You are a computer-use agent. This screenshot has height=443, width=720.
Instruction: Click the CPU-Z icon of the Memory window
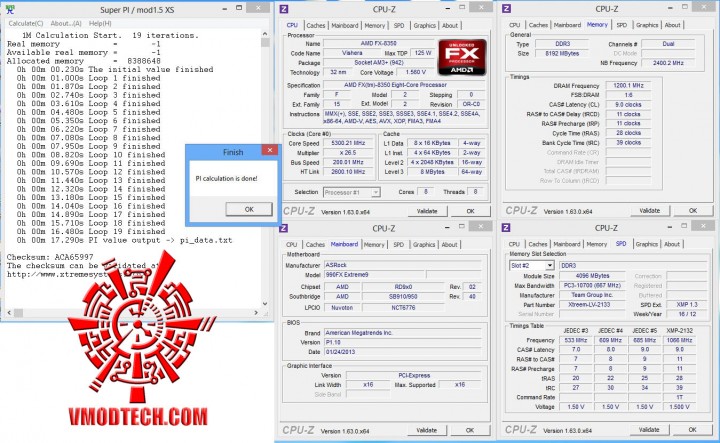(506, 9)
